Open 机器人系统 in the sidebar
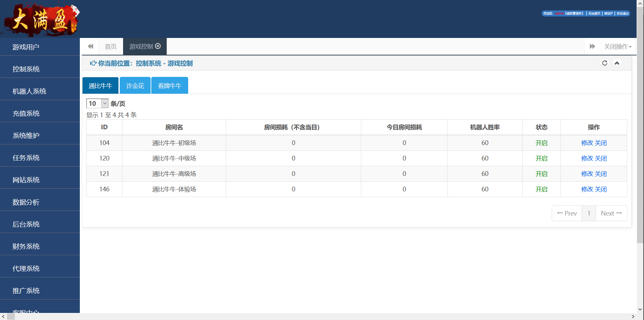This screenshot has width=644, height=320. pos(40,91)
